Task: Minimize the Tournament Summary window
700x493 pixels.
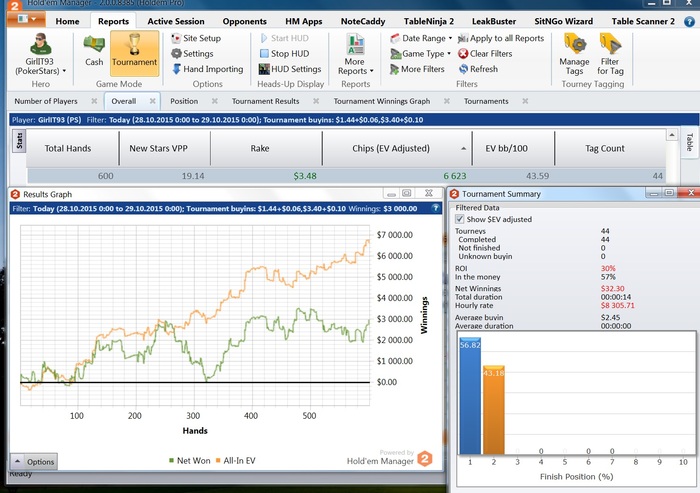Action: [x=653, y=193]
